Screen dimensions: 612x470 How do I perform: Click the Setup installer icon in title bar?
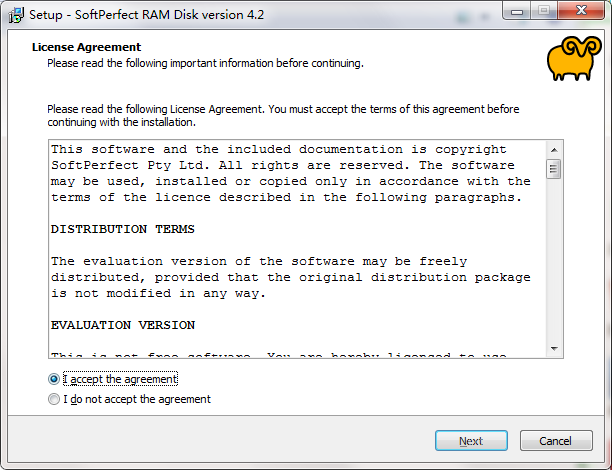[x=16, y=15]
